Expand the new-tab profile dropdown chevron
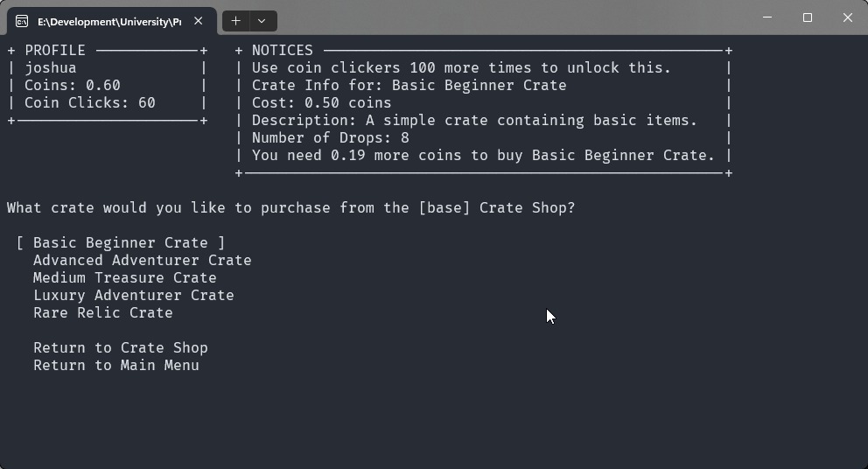The image size is (868, 469). pos(262,21)
